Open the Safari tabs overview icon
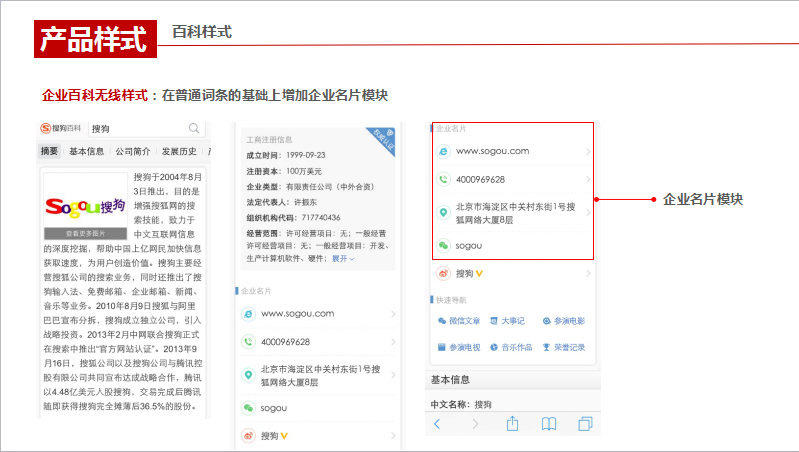This screenshot has width=799, height=452. click(585, 423)
